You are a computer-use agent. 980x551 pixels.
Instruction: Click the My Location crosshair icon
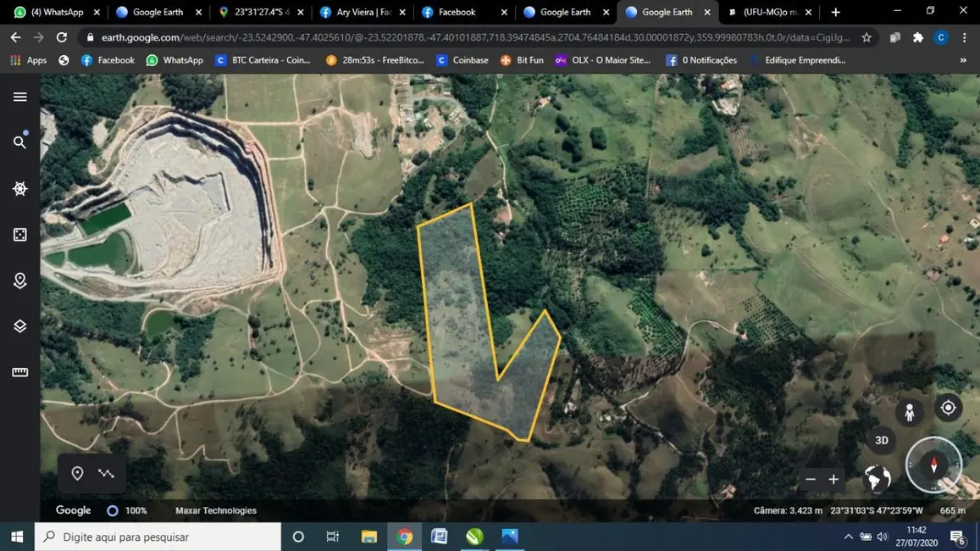coord(948,408)
